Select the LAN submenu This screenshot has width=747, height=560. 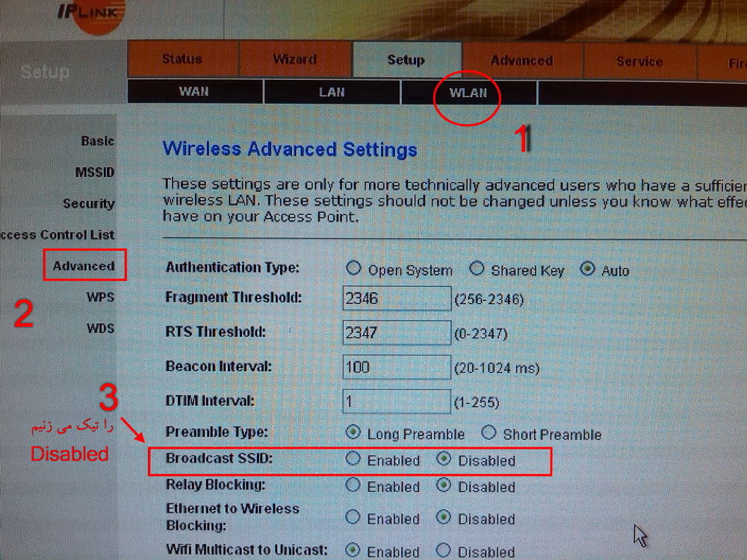[332, 92]
